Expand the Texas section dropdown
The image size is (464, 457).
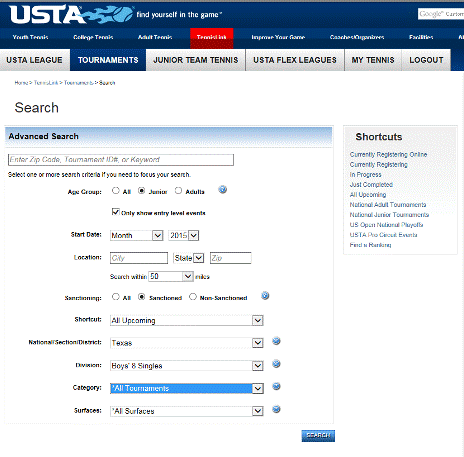point(187,343)
